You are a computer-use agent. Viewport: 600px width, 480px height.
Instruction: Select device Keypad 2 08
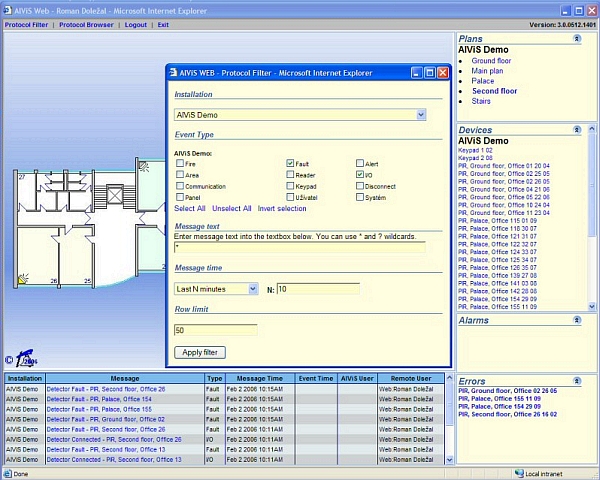tap(475, 158)
